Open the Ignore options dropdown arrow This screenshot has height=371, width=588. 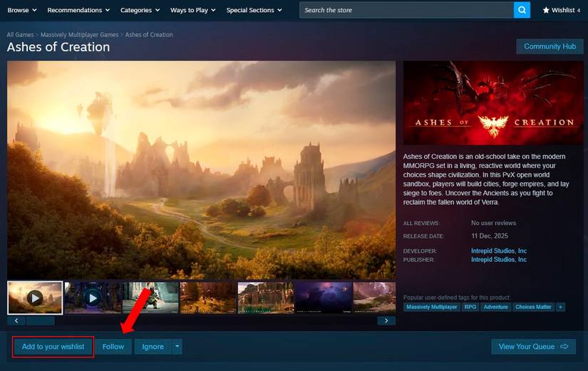click(x=177, y=347)
